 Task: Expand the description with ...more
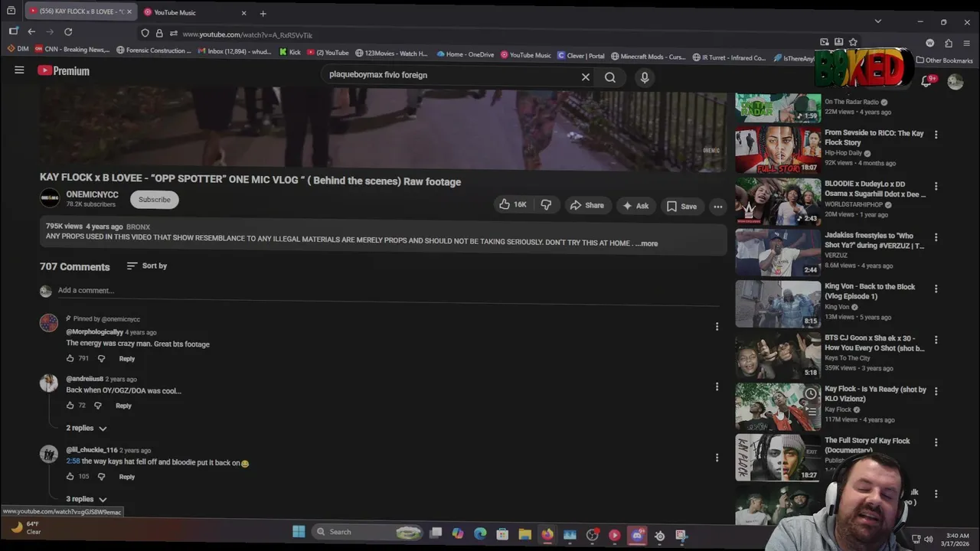647,243
